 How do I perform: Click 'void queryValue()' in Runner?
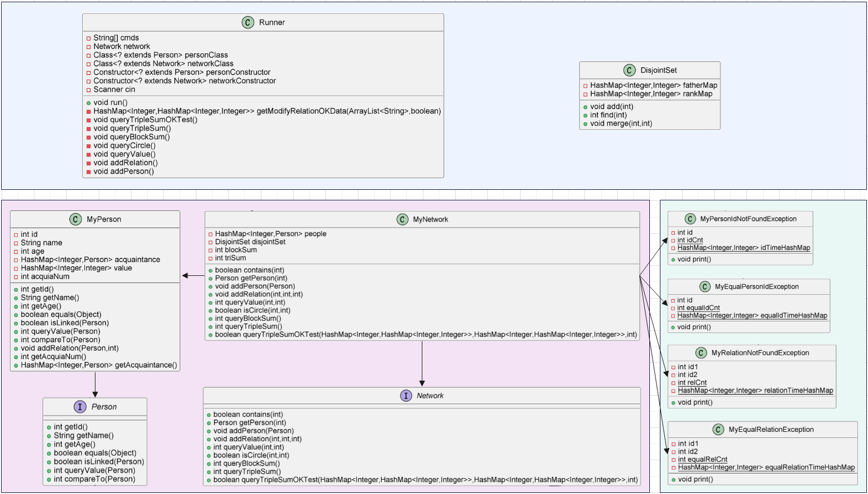tap(124, 154)
